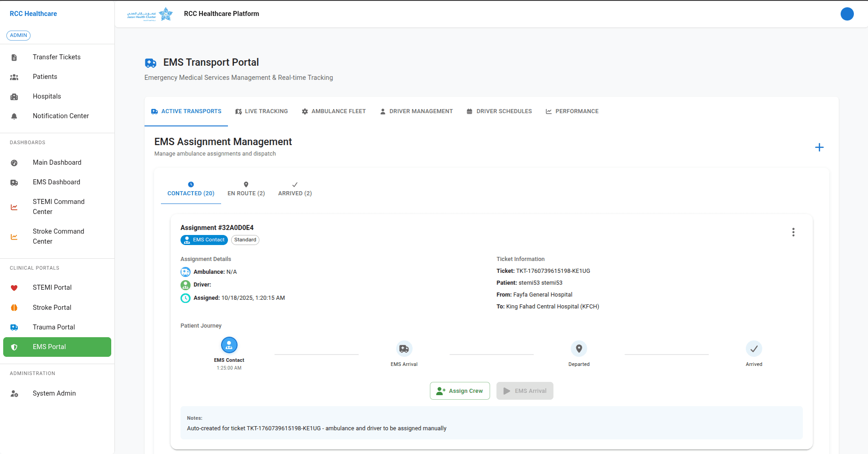This screenshot has width=868, height=454.
Task: Open the profile avatar menu
Action: (x=847, y=14)
